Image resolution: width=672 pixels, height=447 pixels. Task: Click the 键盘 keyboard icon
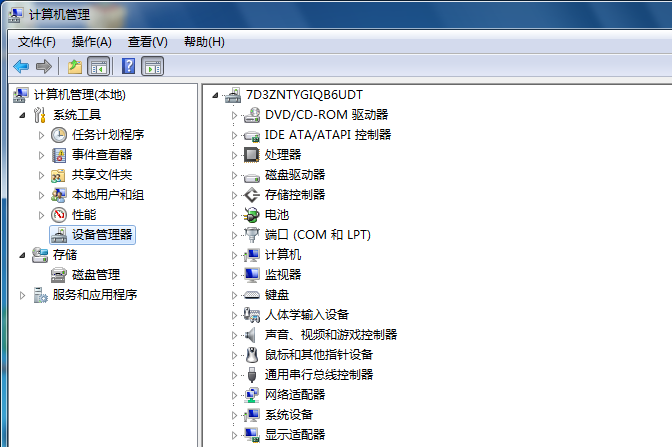click(252, 295)
